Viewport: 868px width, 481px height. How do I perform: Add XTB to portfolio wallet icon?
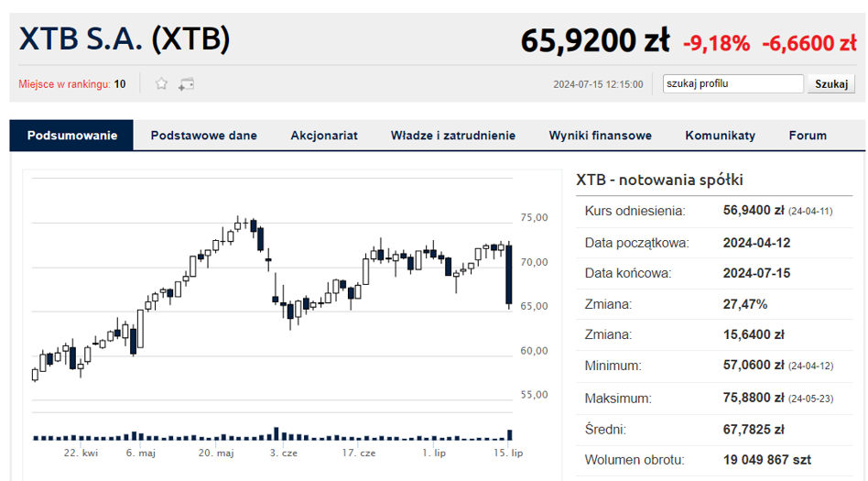click(x=186, y=84)
